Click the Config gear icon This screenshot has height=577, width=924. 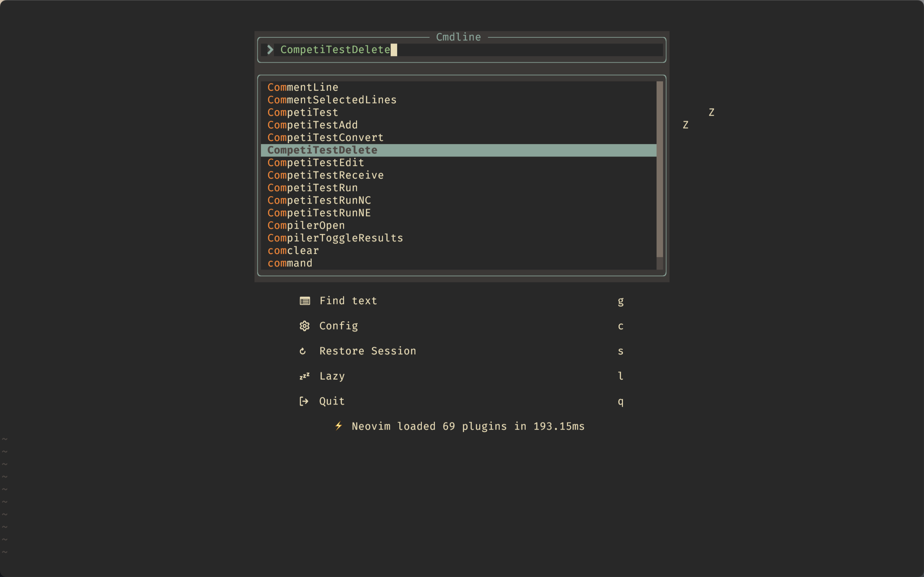click(x=305, y=326)
